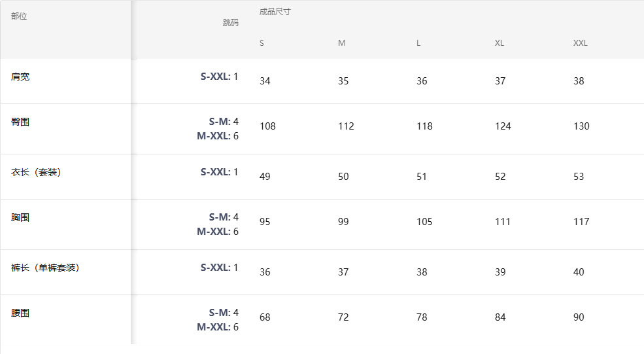Viewport: 644px width, 354px height.
Task: Click the 臀围 XXL value 130
Action: tap(581, 126)
